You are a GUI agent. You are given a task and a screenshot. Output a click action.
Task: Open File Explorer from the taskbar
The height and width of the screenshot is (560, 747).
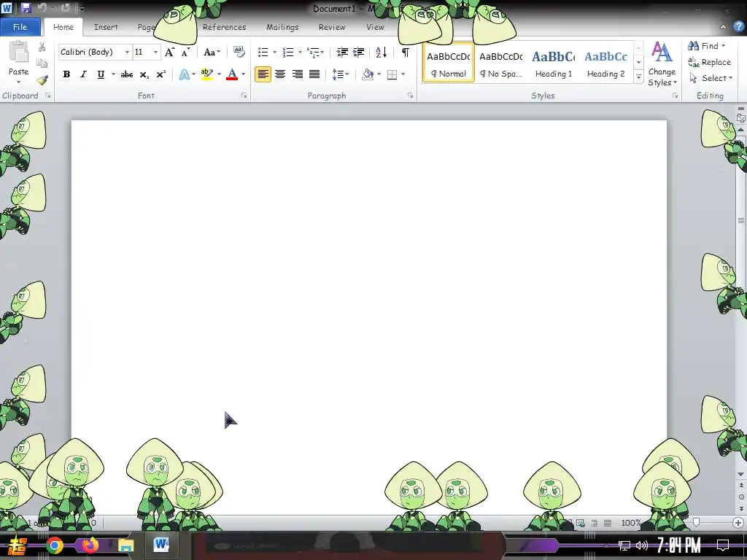click(125, 545)
